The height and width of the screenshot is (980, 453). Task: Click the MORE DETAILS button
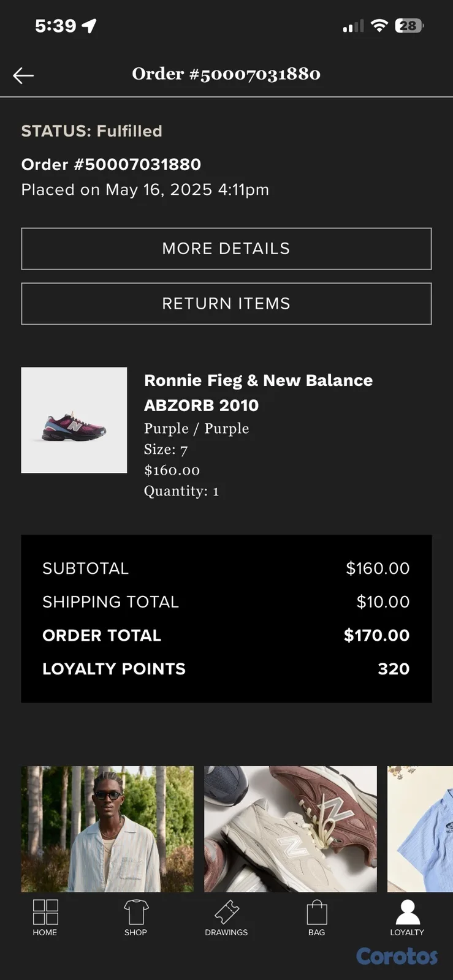[x=226, y=249]
